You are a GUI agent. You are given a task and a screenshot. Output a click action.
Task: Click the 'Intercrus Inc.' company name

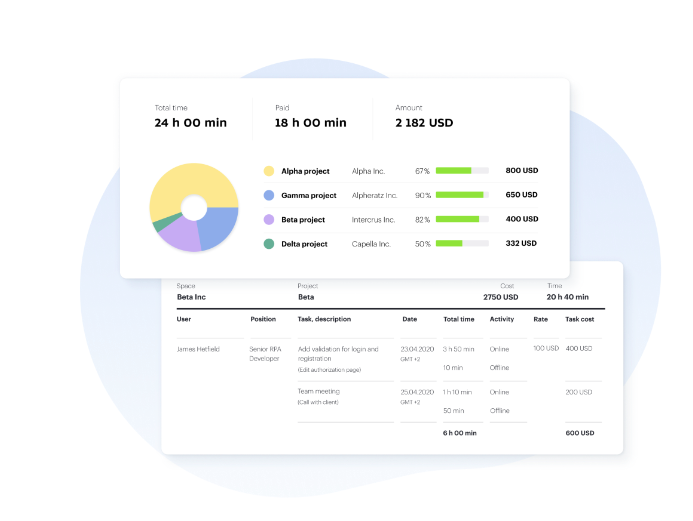pos(373,220)
